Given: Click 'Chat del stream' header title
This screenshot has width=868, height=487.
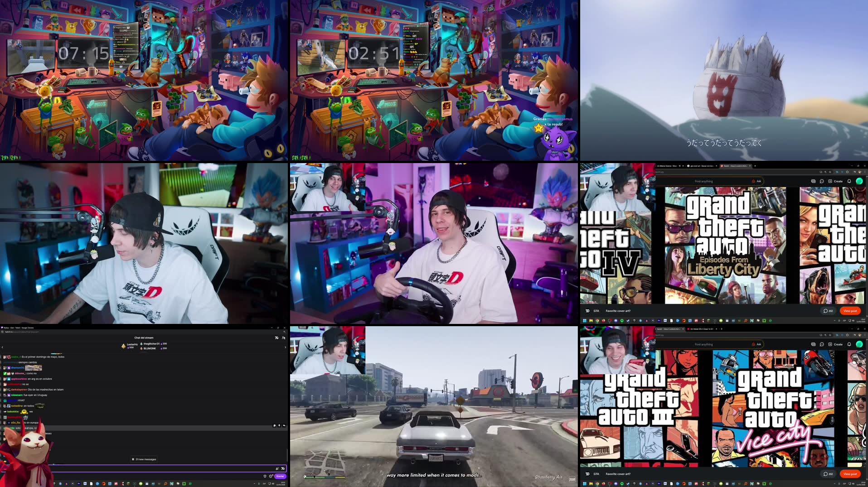Looking at the screenshot, I should [144, 338].
